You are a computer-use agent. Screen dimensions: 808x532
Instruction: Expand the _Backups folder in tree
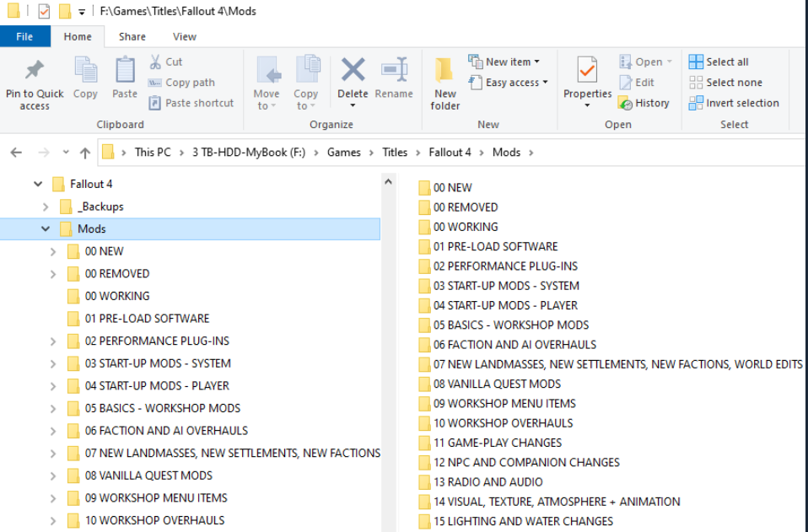(46, 207)
